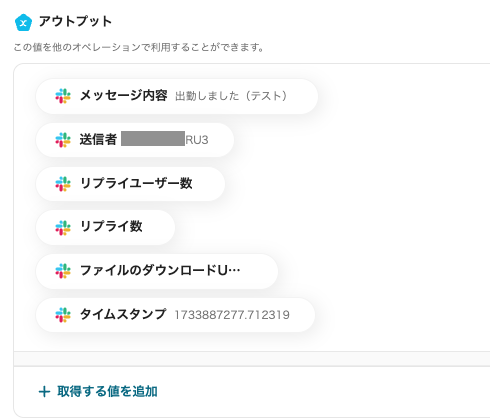Click Slack icon beside タイムスタンプ
This screenshot has width=490, height=418.
click(x=63, y=315)
